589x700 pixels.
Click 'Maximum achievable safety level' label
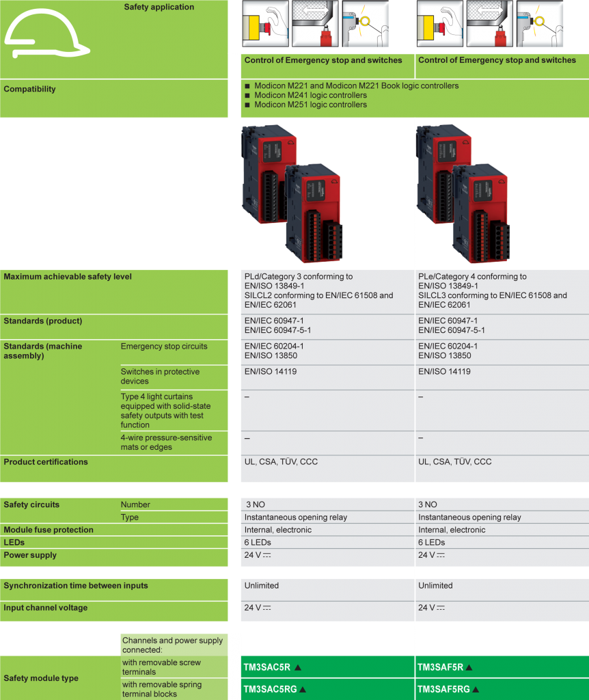(68, 276)
